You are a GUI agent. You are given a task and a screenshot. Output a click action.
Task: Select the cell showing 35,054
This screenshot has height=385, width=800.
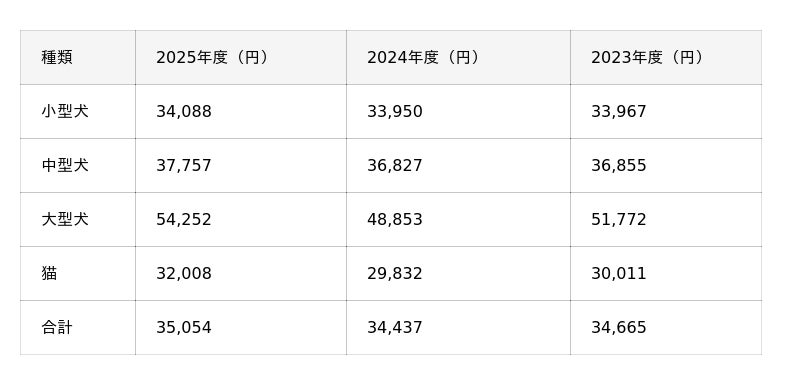(241, 328)
